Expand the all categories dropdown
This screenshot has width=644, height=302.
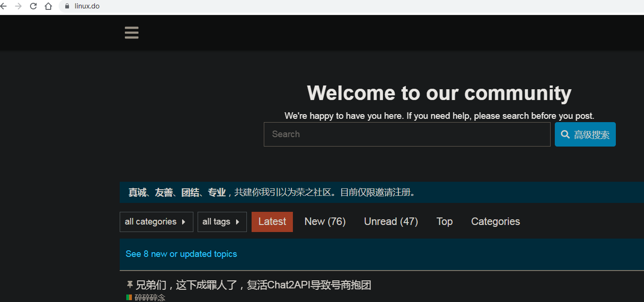(x=156, y=222)
